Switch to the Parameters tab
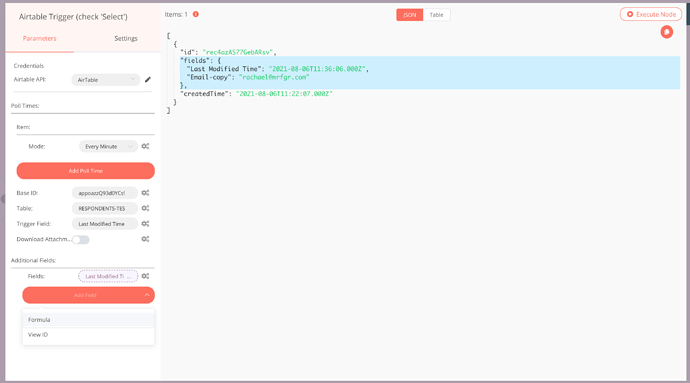 point(40,38)
